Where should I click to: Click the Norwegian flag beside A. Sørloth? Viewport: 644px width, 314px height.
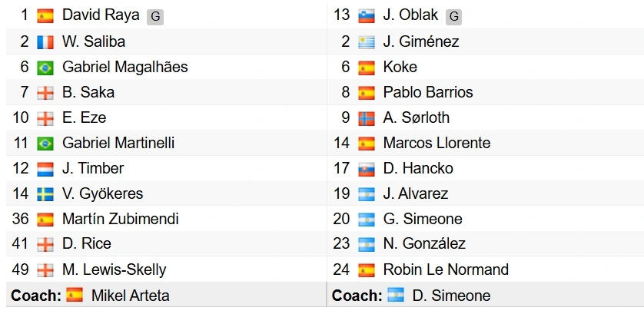[367, 117]
